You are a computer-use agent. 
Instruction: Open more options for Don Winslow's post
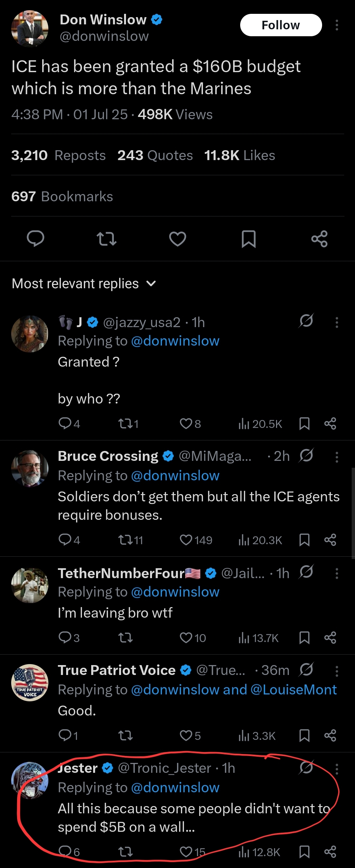(337, 25)
